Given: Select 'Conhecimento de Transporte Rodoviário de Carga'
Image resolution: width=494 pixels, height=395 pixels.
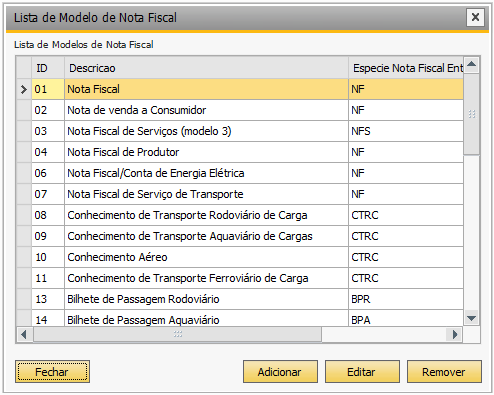Looking at the screenshot, I should (206, 215).
